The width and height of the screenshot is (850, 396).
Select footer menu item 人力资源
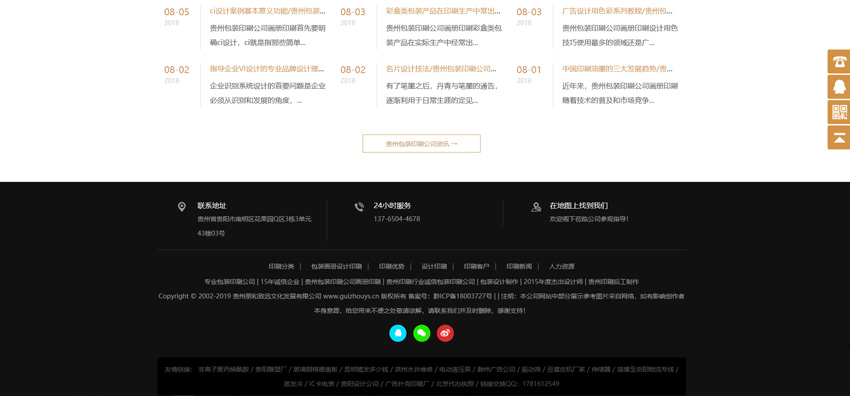(x=562, y=267)
